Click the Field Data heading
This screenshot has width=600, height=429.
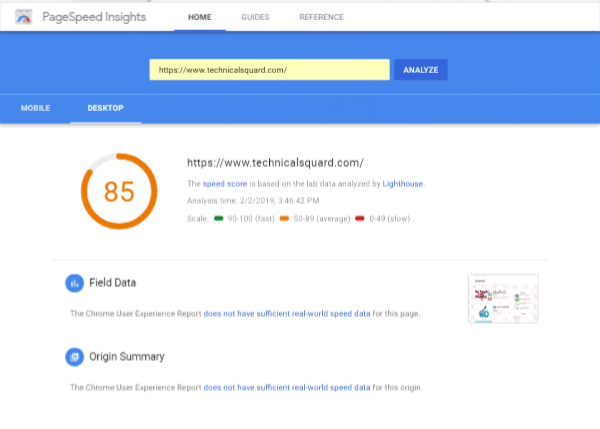click(112, 283)
